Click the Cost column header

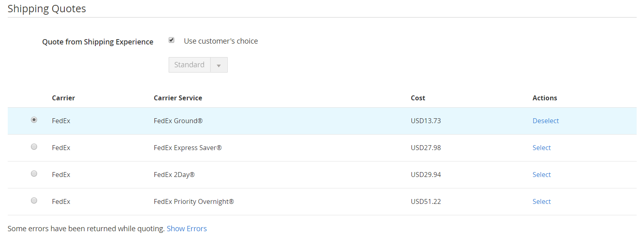click(418, 98)
